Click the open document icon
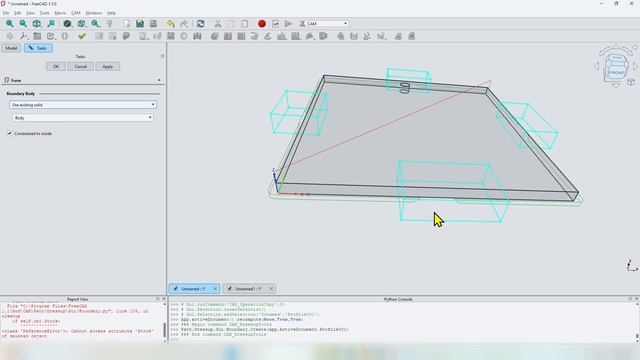This screenshot has width=640, height=360. (140, 24)
